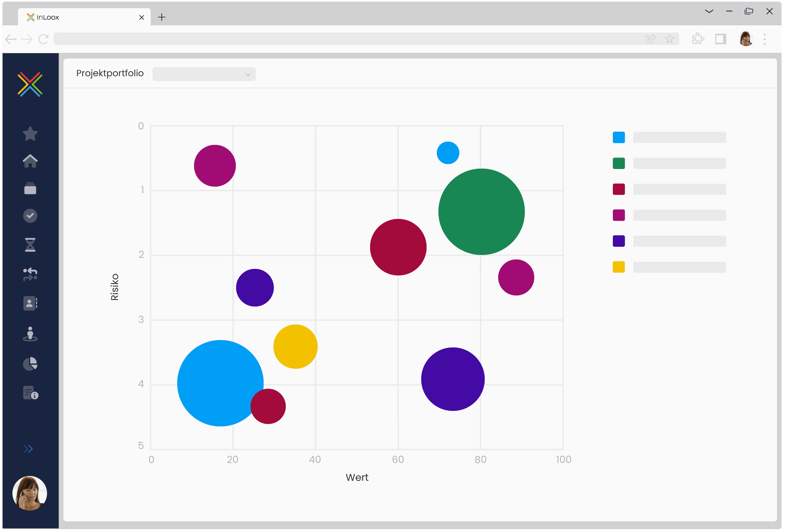Open a new browser tab
786x532 pixels.
(162, 17)
